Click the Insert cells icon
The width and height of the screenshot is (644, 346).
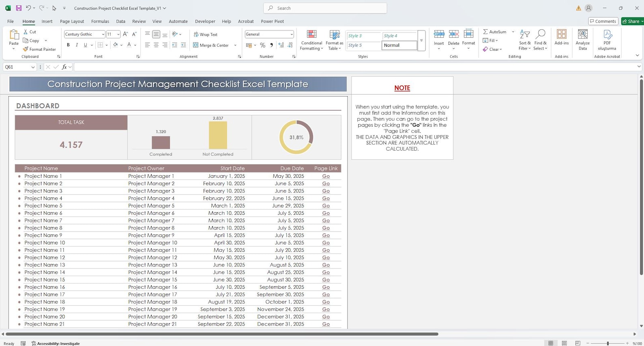click(439, 34)
